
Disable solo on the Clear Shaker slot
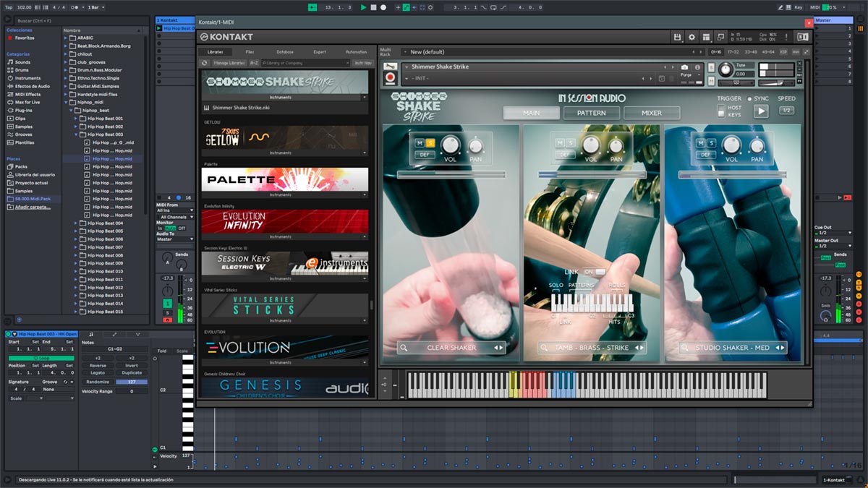point(430,142)
